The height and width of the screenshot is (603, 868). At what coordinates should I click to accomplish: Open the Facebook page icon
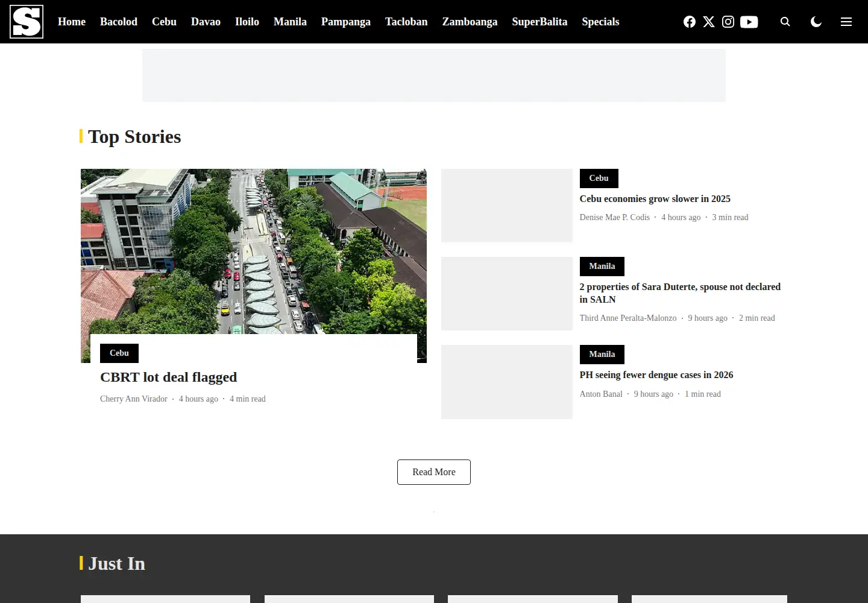click(x=690, y=22)
